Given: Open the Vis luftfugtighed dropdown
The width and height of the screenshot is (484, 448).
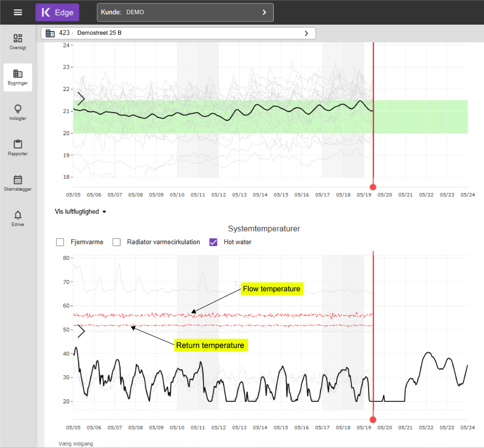Looking at the screenshot, I should pos(80,211).
